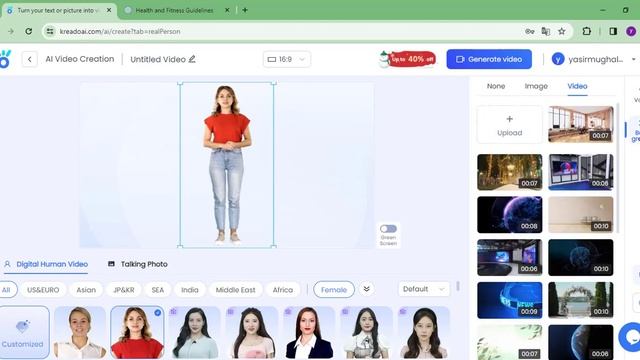Switch to Digital Human Video tab

pos(46,264)
